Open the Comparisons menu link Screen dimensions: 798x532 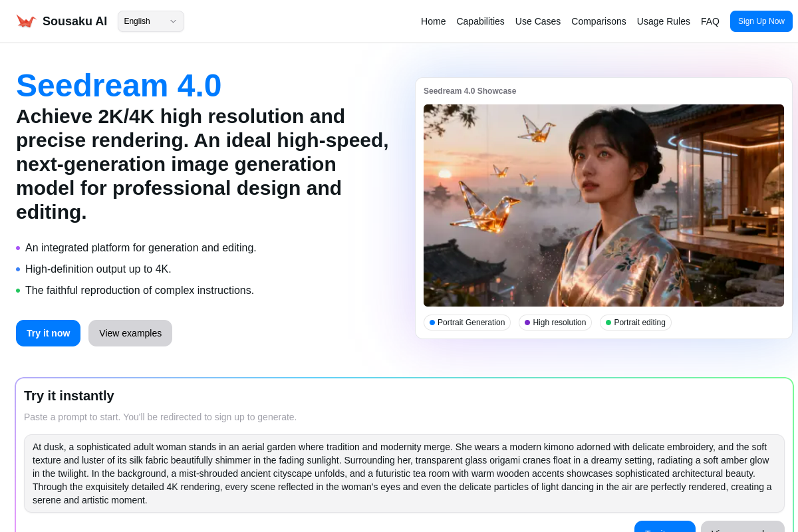(598, 21)
